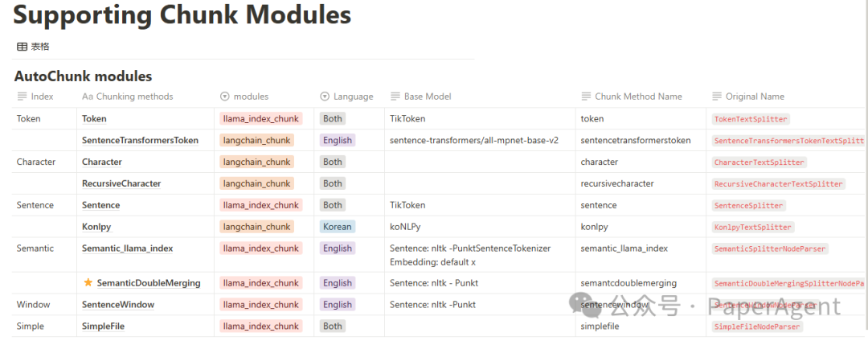This screenshot has height=341, width=868.
Task: Click the star icon beside SemanticDoubleMerging
Action: click(88, 282)
